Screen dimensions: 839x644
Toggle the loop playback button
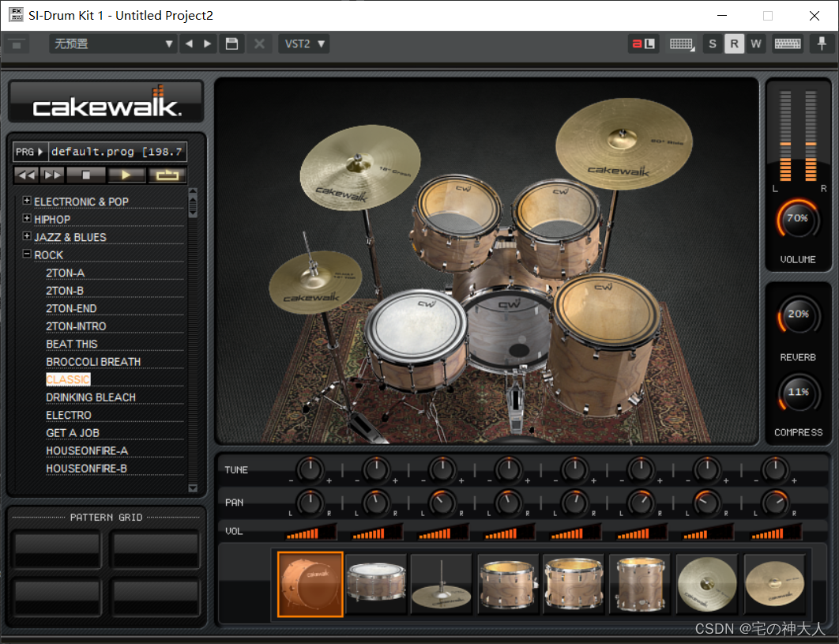pos(167,175)
